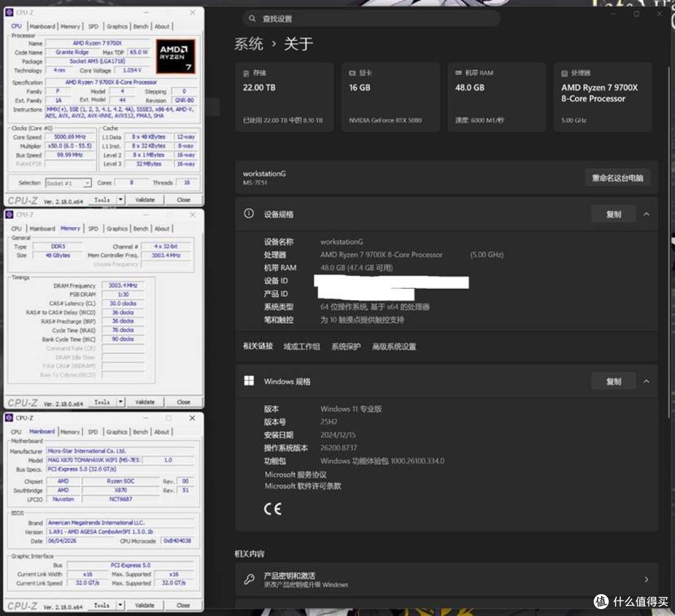
Task: Click the BIOS Date value '06/04/2026'
Action: (81, 540)
